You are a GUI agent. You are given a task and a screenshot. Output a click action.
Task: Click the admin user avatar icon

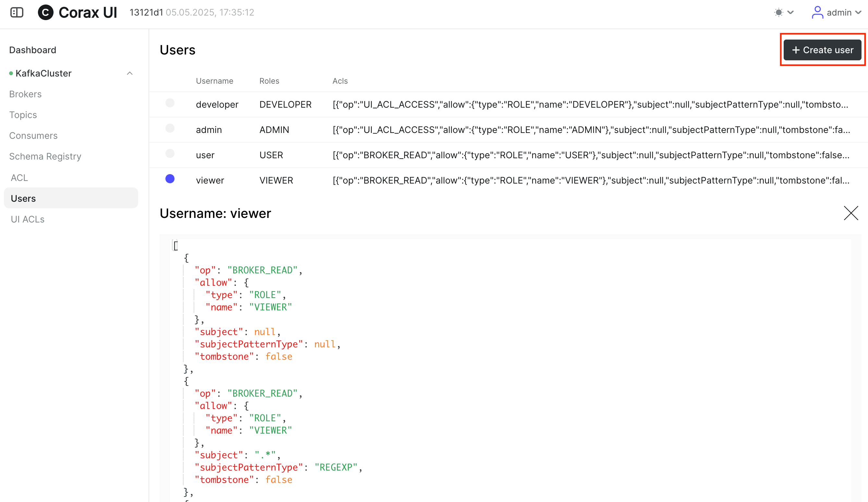pos(817,12)
